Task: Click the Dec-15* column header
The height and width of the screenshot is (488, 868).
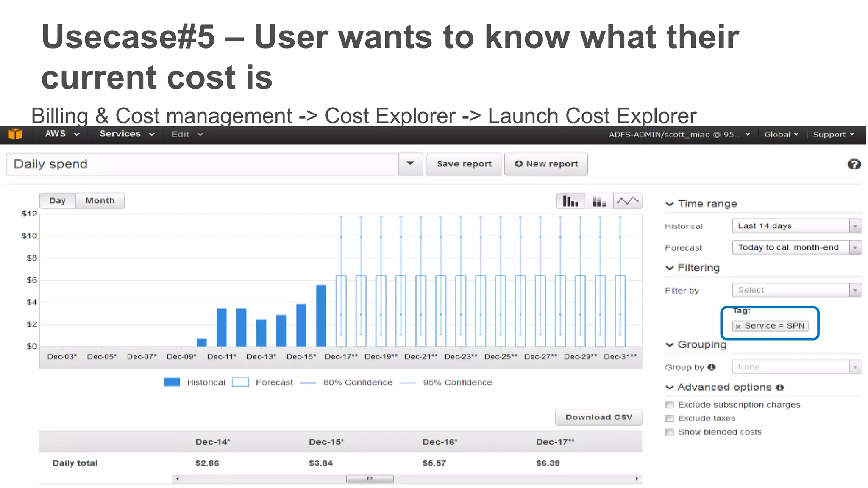Action: tap(326, 442)
